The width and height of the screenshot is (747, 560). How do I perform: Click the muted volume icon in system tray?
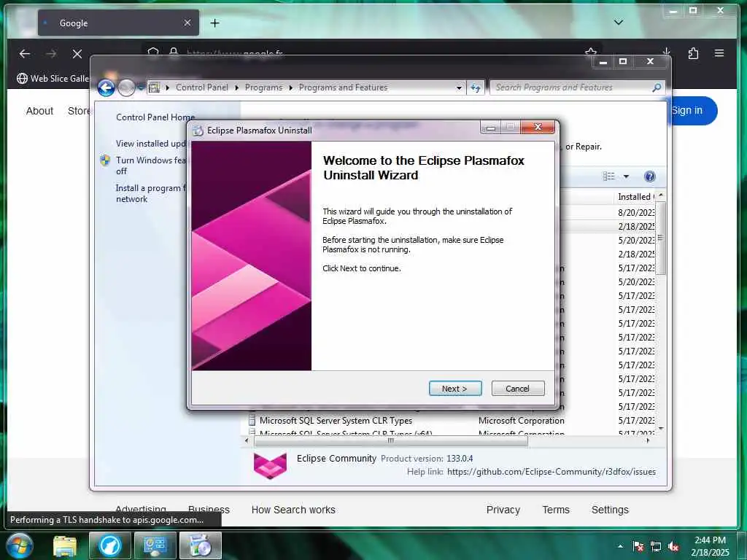pyautogui.click(x=673, y=547)
